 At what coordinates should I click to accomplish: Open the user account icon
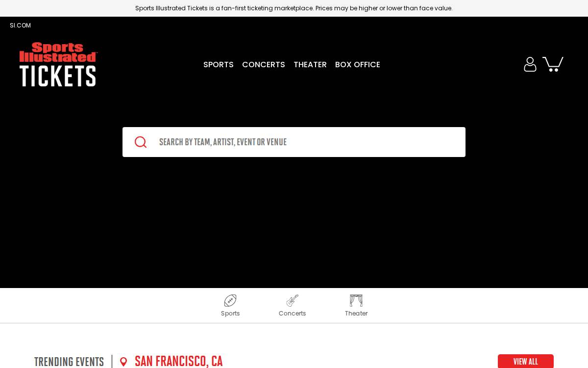coord(530,64)
